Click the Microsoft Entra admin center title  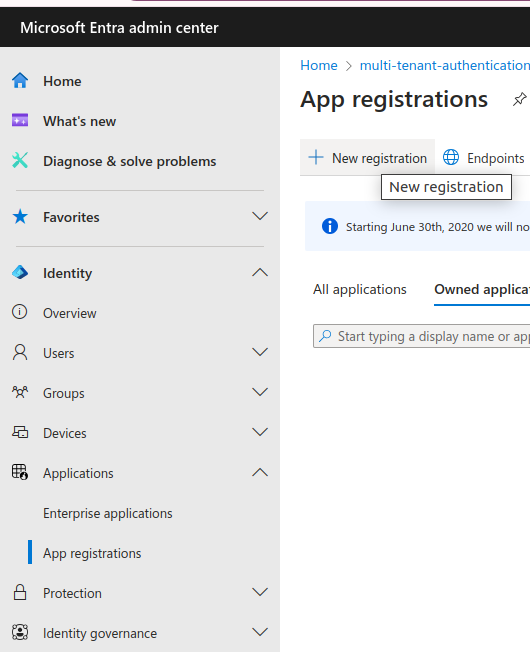pos(119,27)
